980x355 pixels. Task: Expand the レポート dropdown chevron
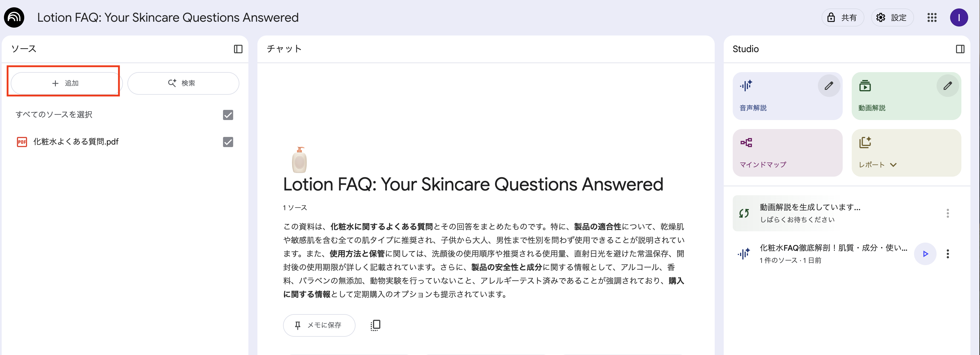(x=894, y=165)
